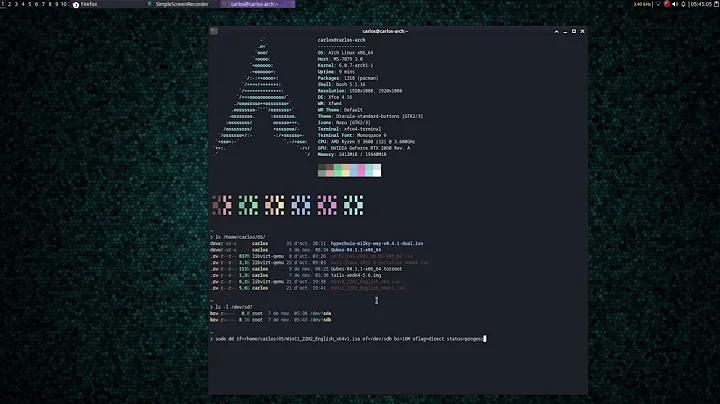Click the 05:45:05 panel clock
The image size is (720, 404).
tap(701, 4)
